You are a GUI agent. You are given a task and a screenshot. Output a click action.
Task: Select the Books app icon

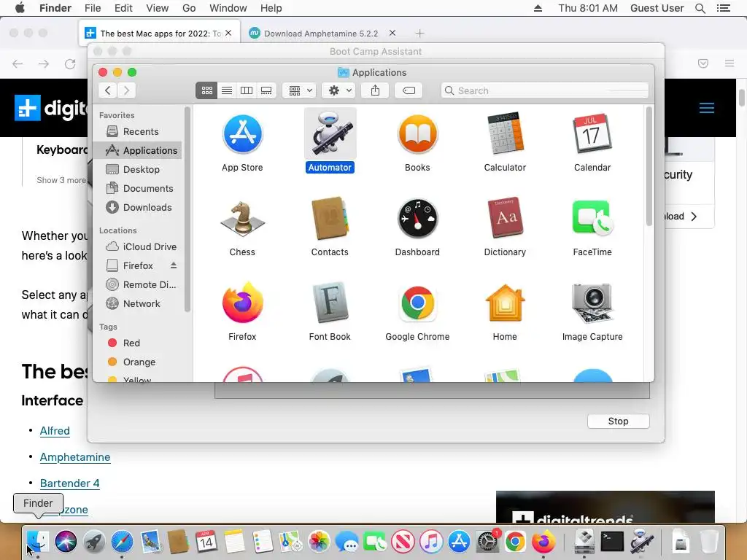[417, 134]
